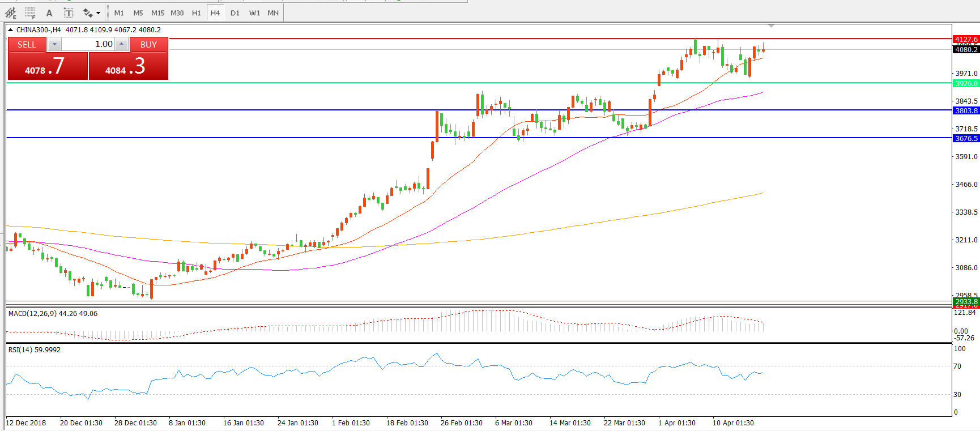Viewport: 980px width, 431px height.
Task: Click the volume field showing 1.00
Action: 88,44
